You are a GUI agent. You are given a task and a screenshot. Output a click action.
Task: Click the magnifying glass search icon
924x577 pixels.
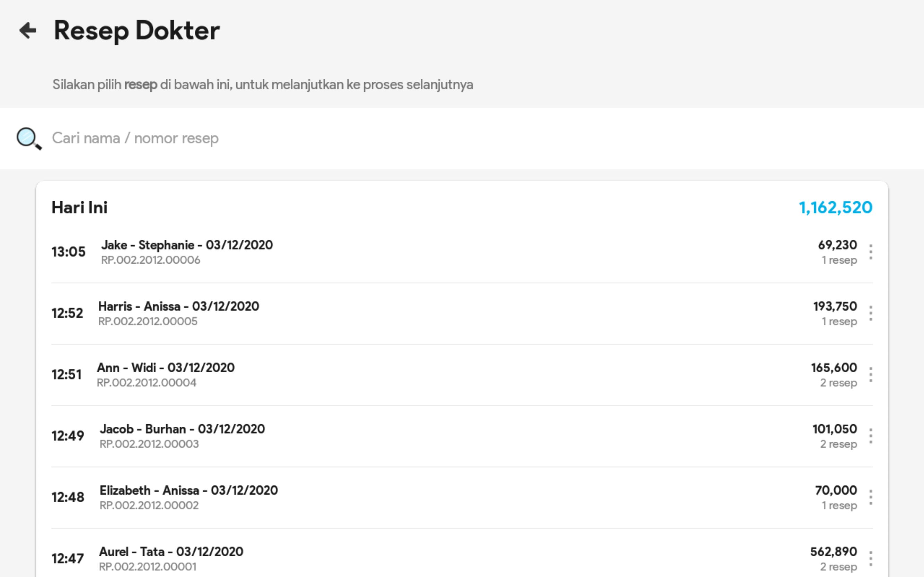pos(29,138)
